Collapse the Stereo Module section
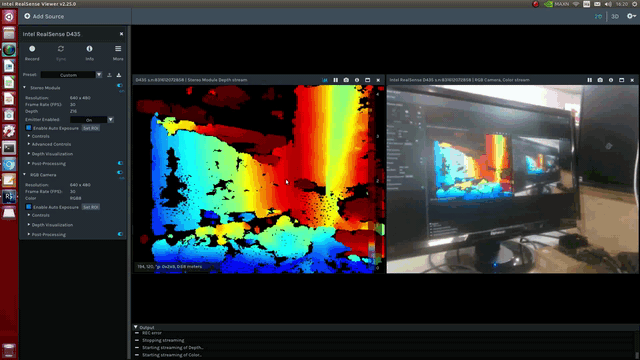 (x=24, y=88)
